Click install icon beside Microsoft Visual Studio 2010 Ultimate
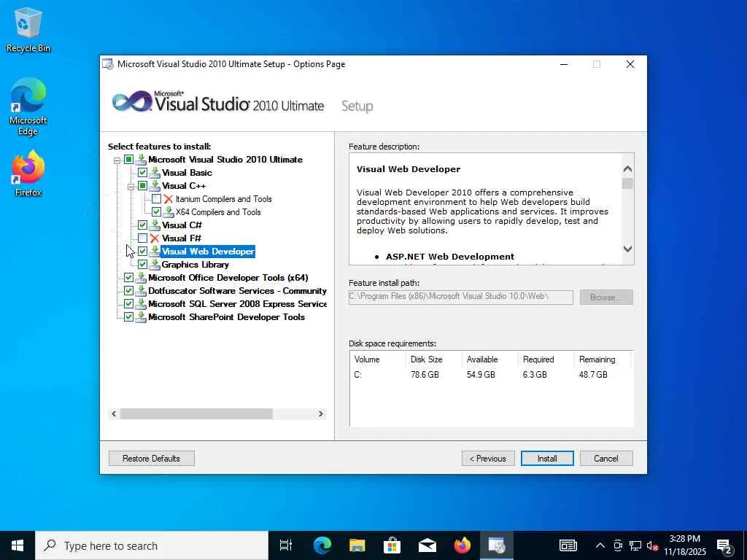Viewport: 747px width, 560px height. pyautogui.click(x=141, y=160)
